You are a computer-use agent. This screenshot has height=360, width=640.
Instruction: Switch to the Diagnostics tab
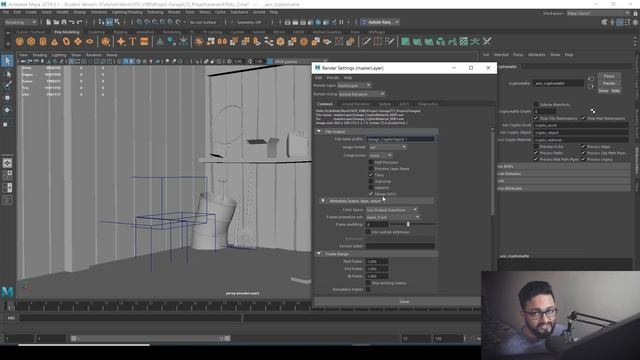coord(428,104)
